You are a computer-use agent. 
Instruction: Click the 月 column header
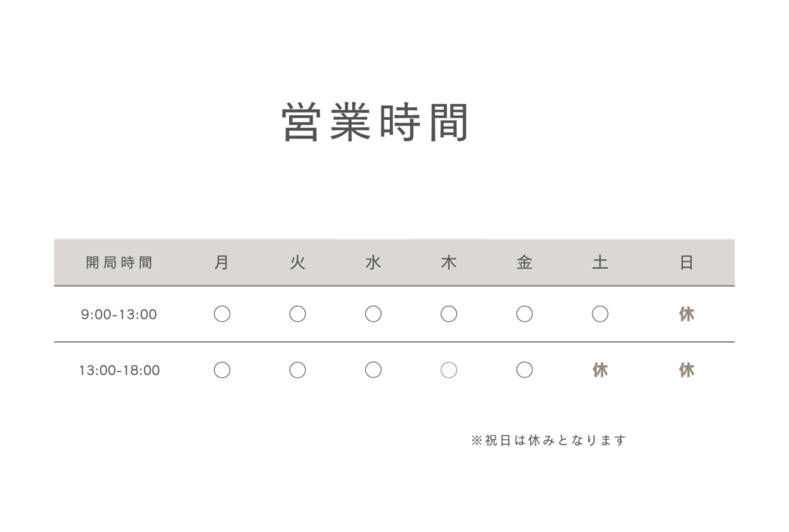click(222, 263)
